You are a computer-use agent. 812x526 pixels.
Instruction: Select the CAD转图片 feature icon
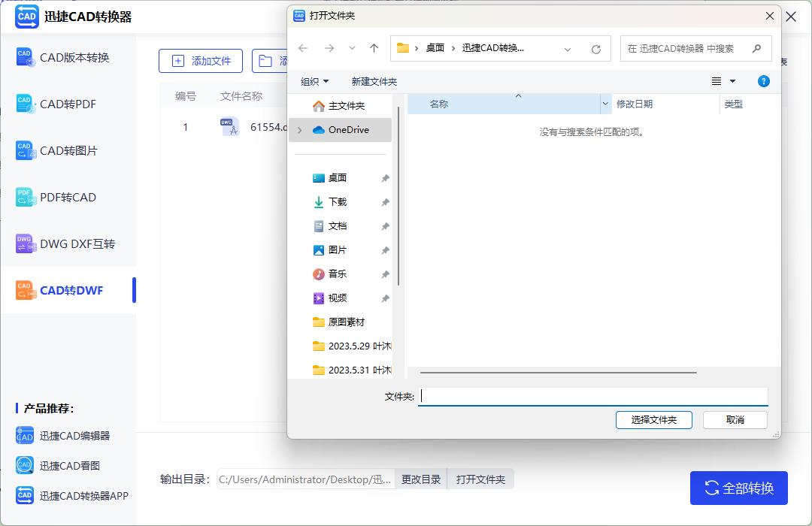click(25, 150)
